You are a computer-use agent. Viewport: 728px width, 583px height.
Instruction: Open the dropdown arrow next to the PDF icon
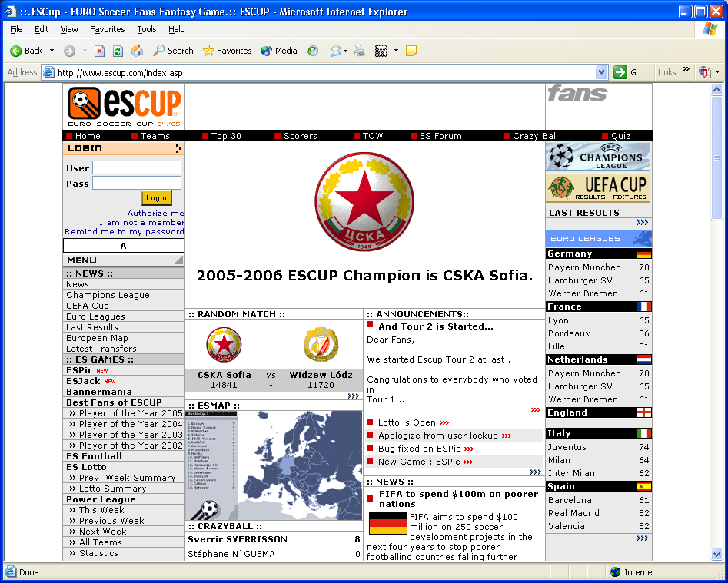[x=717, y=72]
